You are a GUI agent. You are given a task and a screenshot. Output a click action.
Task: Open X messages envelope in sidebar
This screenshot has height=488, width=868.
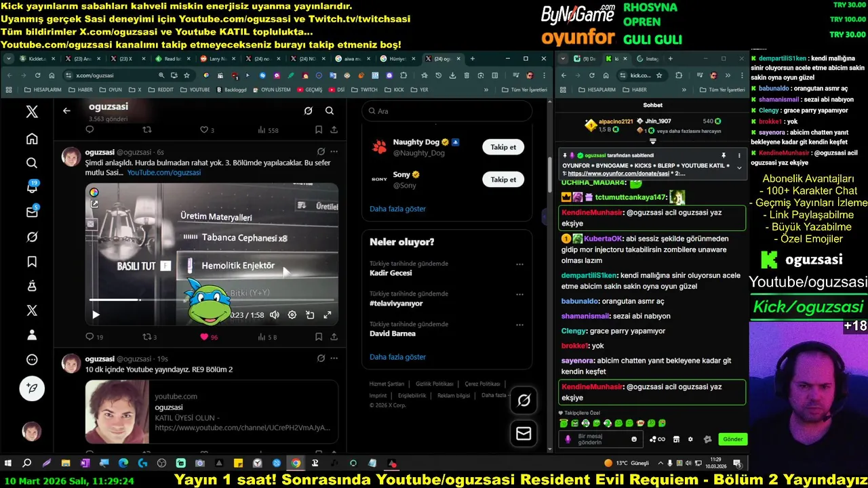pyautogui.click(x=32, y=212)
